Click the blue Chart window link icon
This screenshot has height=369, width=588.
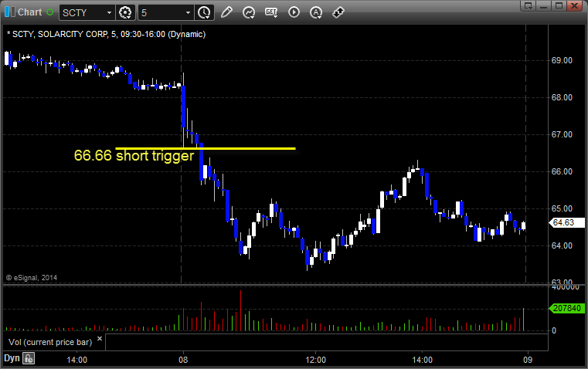(10, 12)
